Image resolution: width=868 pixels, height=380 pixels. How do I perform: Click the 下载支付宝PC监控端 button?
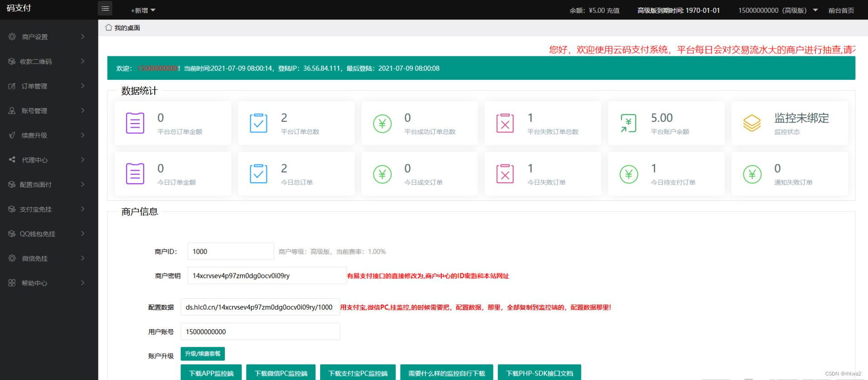(358, 373)
